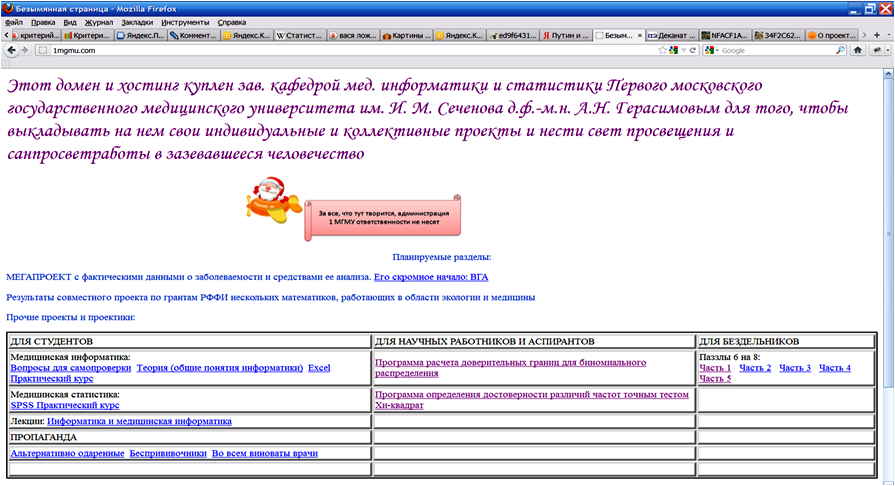This screenshot has width=895, height=486.
Task: Open the Excel link
Action: pyautogui.click(x=319, y=368)
